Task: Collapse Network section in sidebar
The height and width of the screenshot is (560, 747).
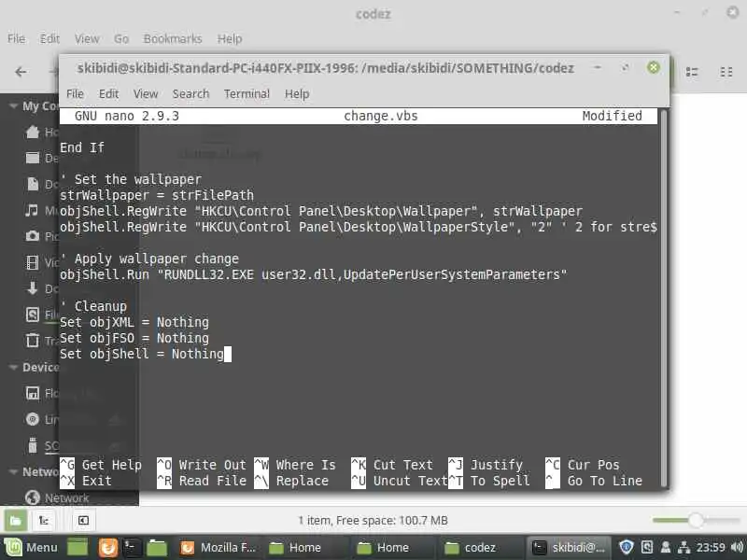Action: click(x=13, y=471)
